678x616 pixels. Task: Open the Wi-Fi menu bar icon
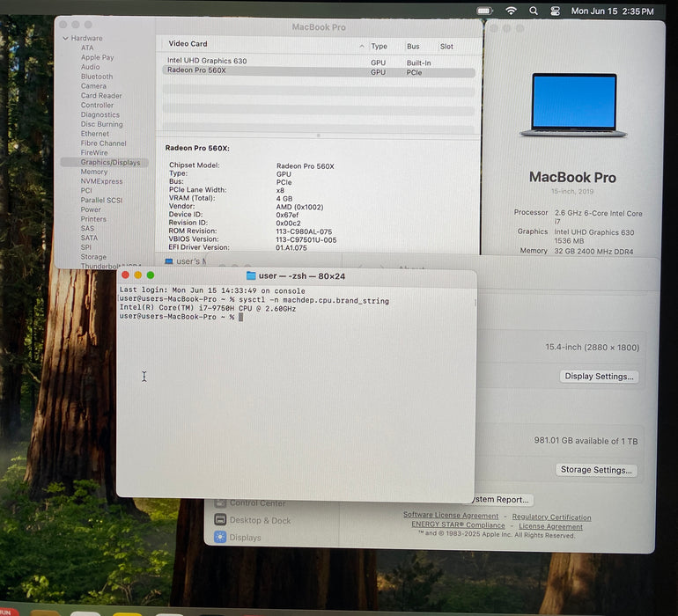pyautogui.click(x=511, y=11)
